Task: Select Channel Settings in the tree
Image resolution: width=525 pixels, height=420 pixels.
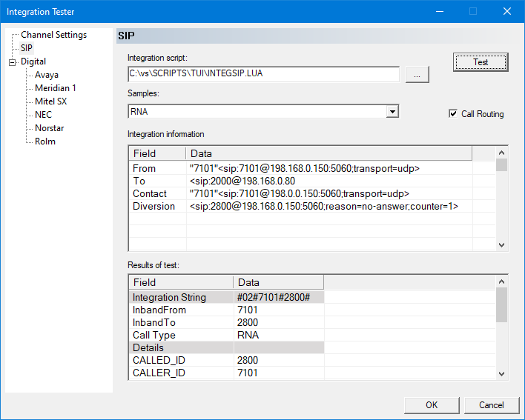Action: (53, 35)
